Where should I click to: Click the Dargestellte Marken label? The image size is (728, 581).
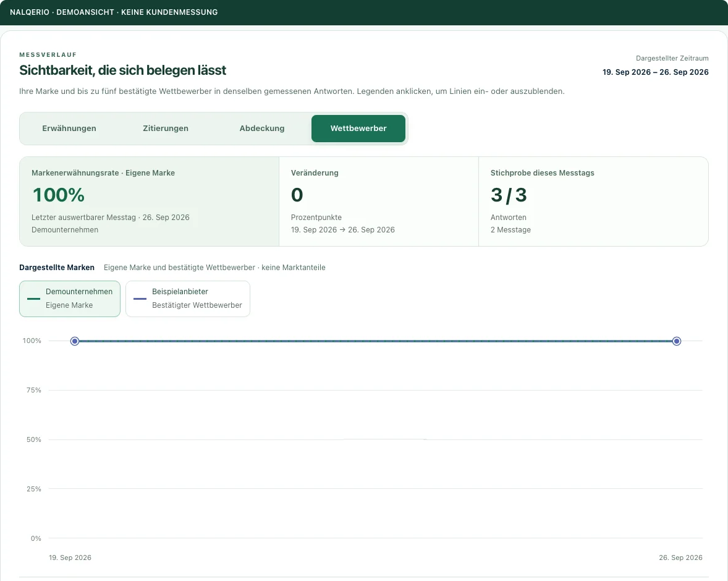(57, 268)
